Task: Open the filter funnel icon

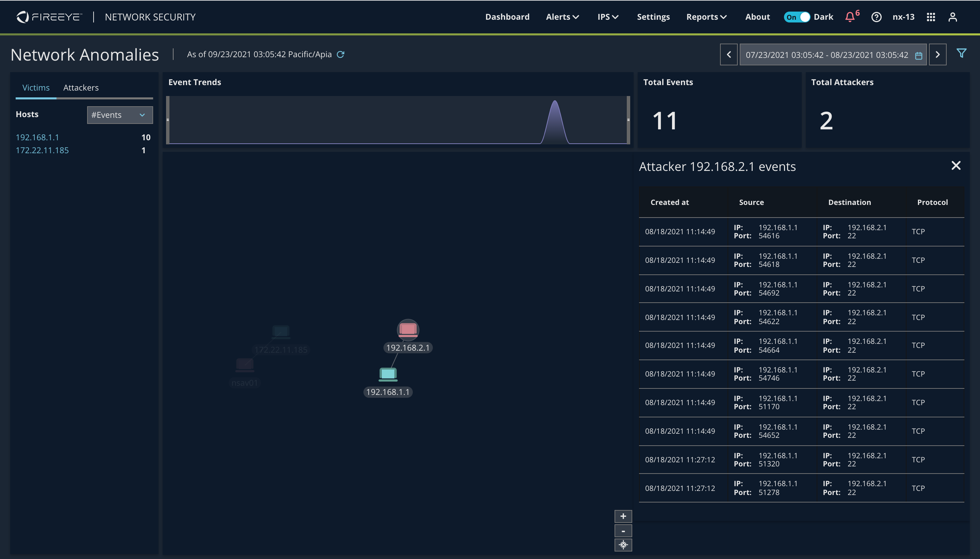Action: (x=961, y=53)
